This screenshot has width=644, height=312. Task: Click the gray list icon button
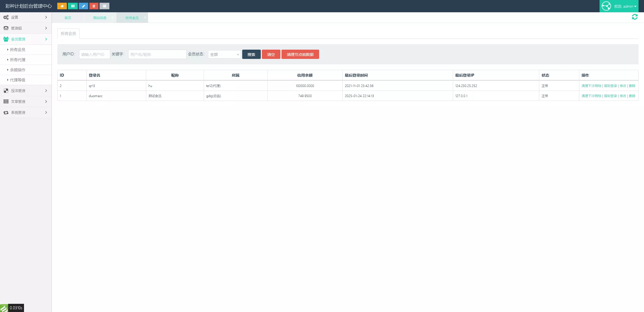[104, 6]
